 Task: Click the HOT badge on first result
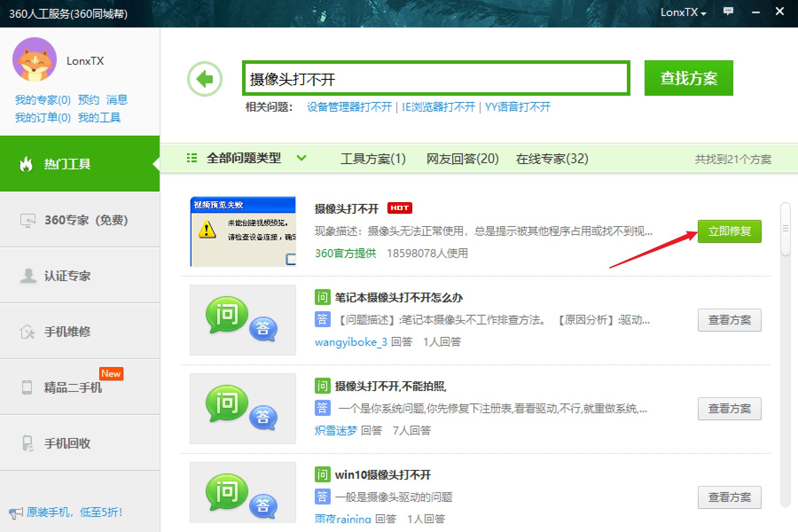tap(400, 208)
